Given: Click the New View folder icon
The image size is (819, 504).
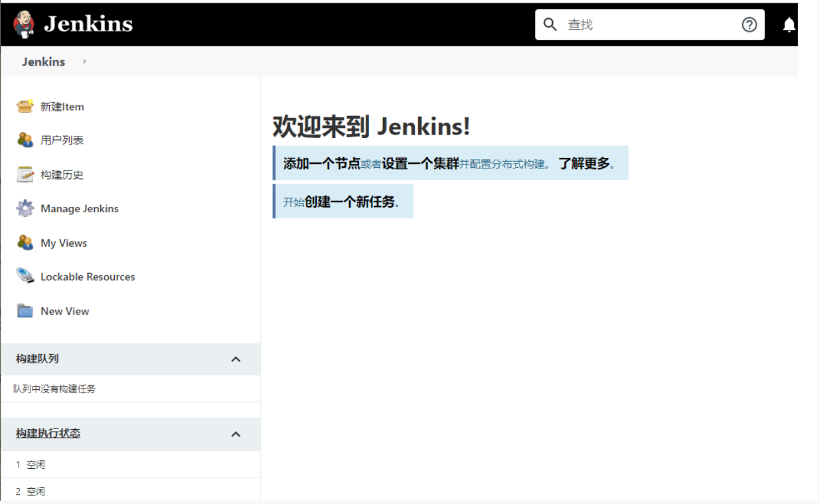Looking at the screenshot, I should (x=25, y=310).
